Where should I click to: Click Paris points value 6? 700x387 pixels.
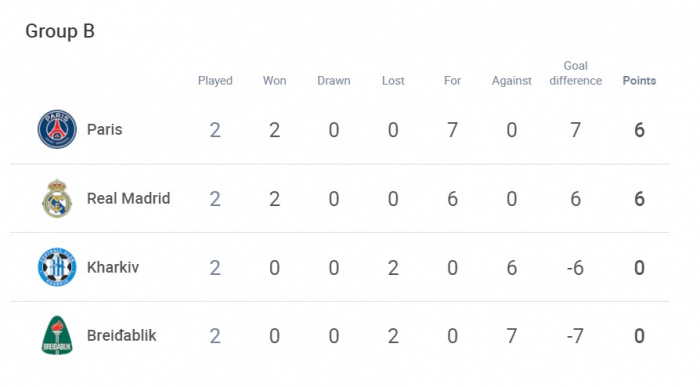click(x=639, y=130)
